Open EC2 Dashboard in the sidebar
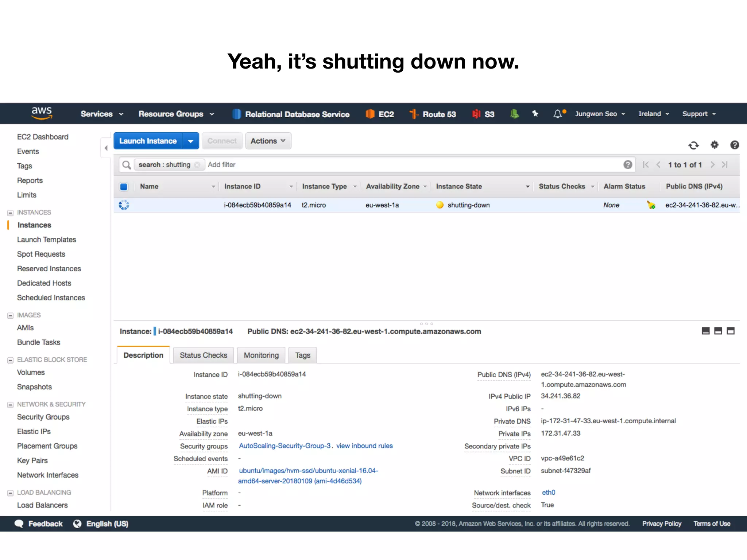Viewport: 747px width, 560px height. pyautogui.click(x=43, y=137)
